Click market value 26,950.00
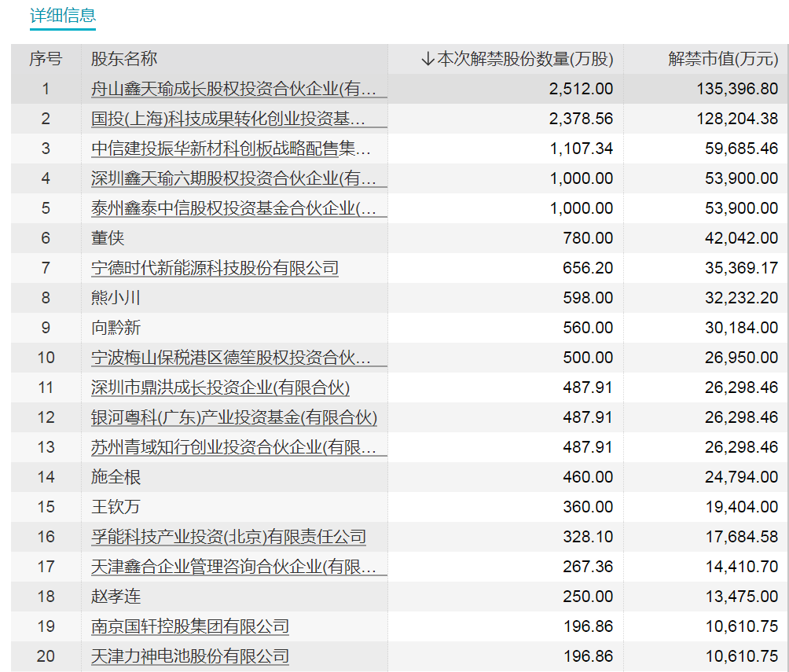 click(742, 358)
